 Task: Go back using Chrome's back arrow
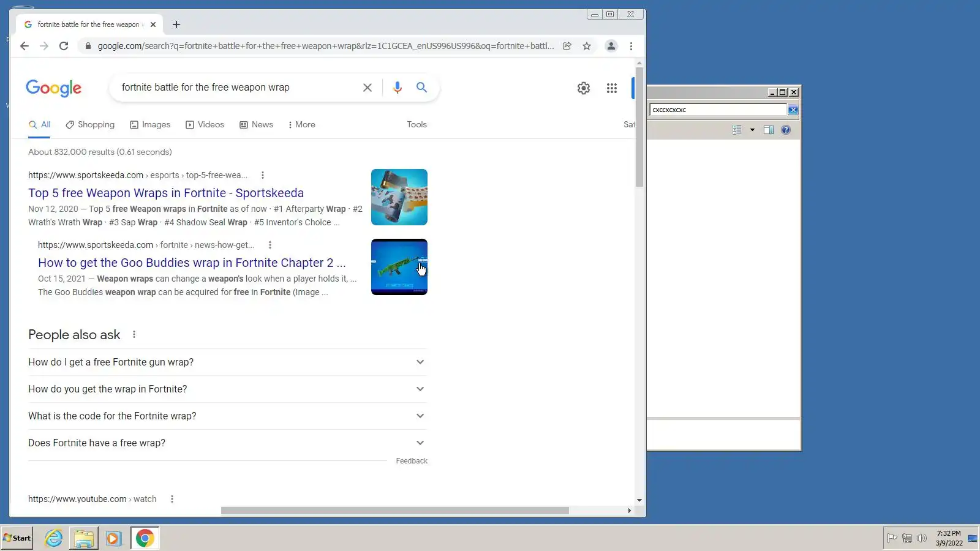click(24, 46)
